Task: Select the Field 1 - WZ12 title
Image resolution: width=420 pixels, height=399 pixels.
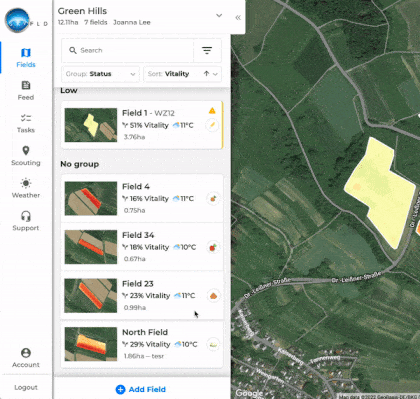Action: [148, 113]
